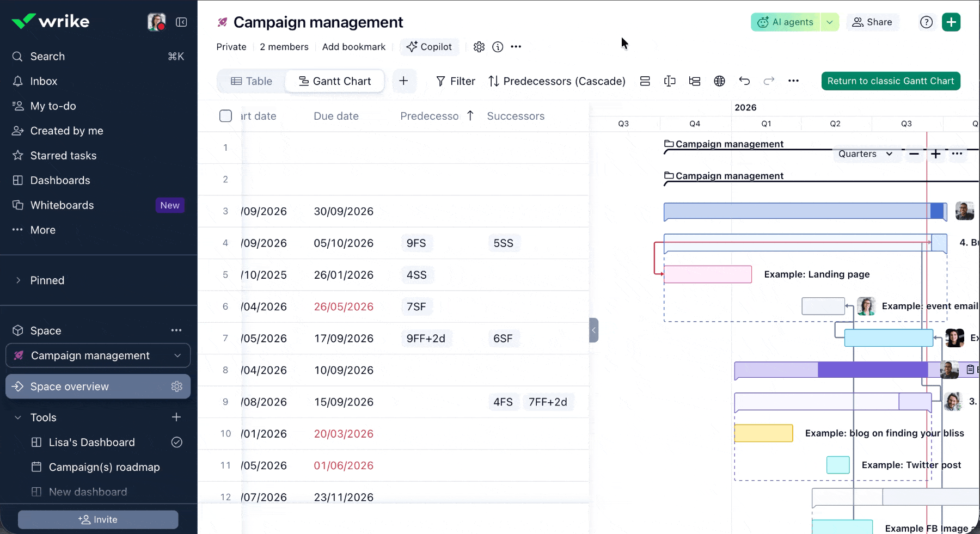Open the Filter options
The width and height of the screenshot is (980, 534).
(456, 81)
